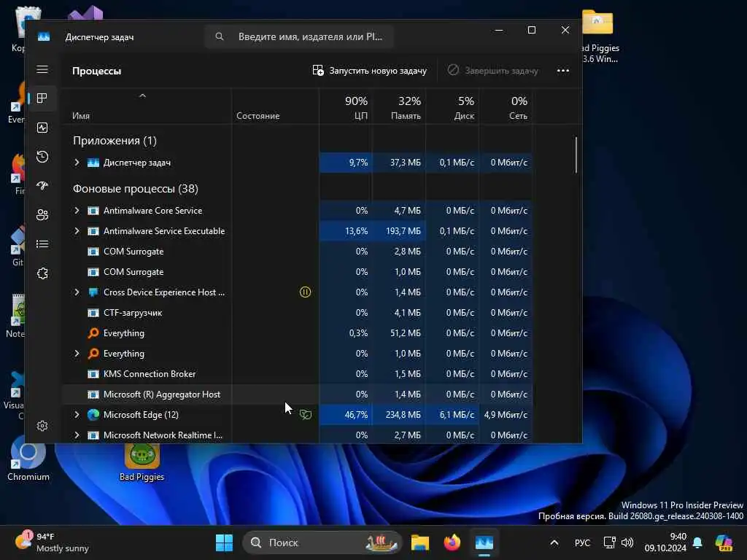
Task: Select Microsoft (R) Aggregator Host row
Action: click(297, 394)
